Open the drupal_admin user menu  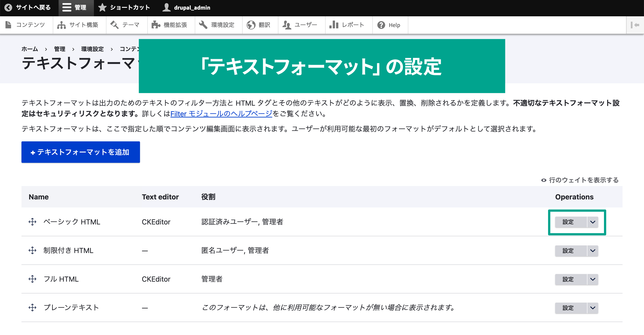click(186, 8)
